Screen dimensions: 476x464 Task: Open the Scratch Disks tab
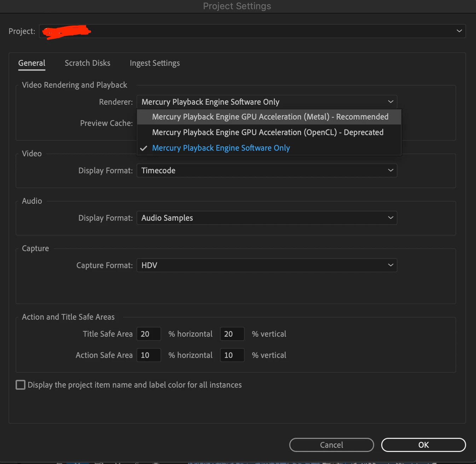pyautogui.click(x=87, y=63)
